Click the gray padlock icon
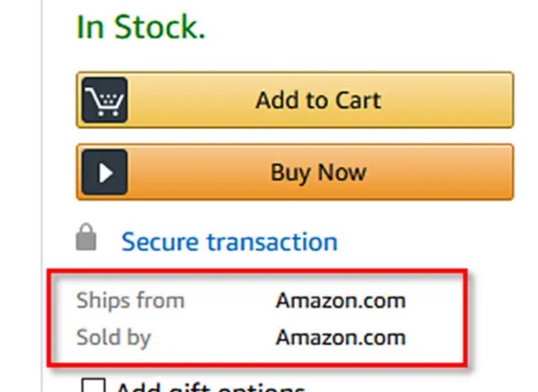 pyautogui.click(x=86, y=237)
